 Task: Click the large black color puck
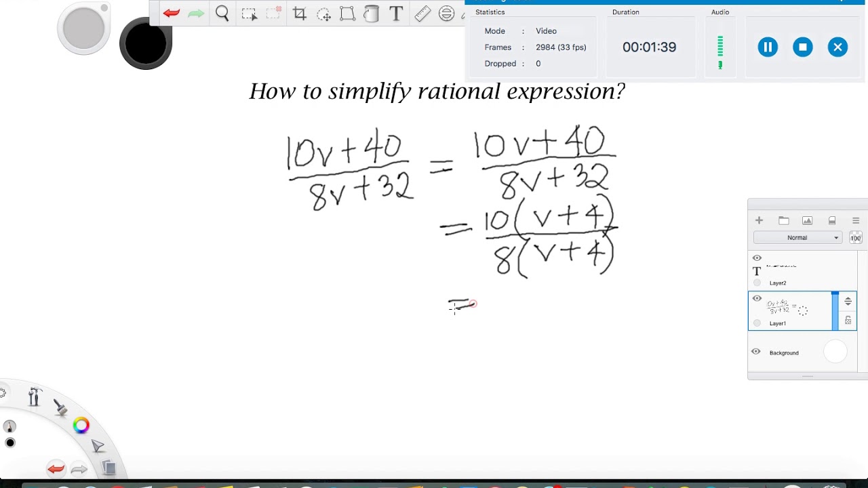146,43
